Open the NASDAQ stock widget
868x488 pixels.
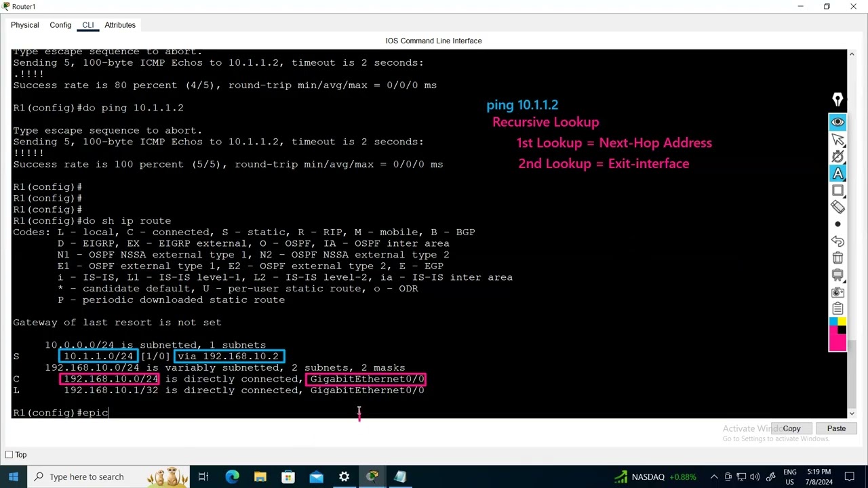(654, 476)
